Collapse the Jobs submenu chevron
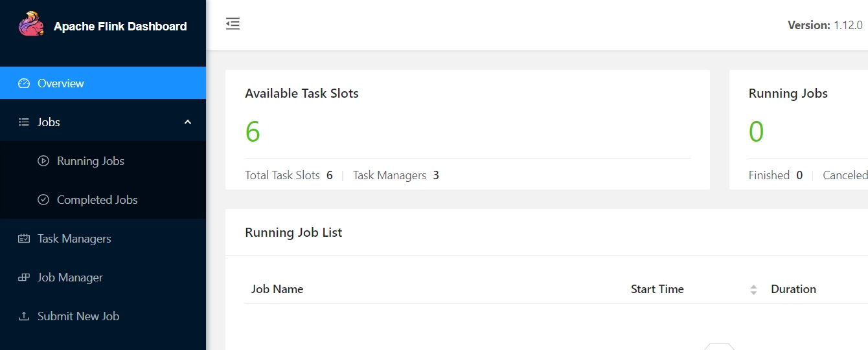The height and width of the screenshot is (350, 868). click(x=188, y=122)
